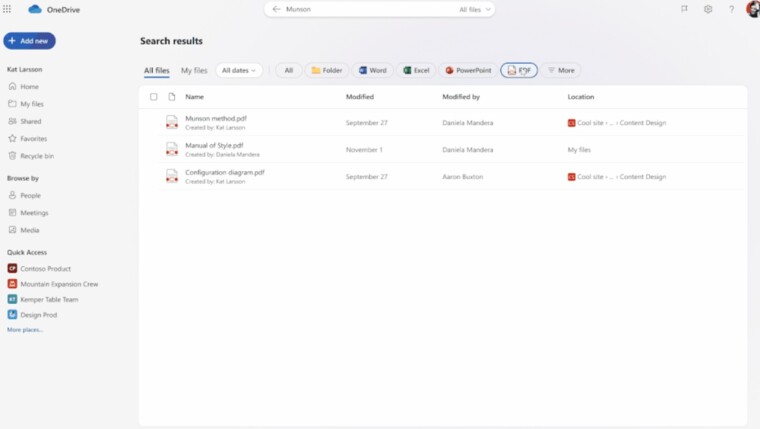The height and width of the screenshot is (429, 760).
Task: Filter results by PowerPoint
Action: pos(468,70)
